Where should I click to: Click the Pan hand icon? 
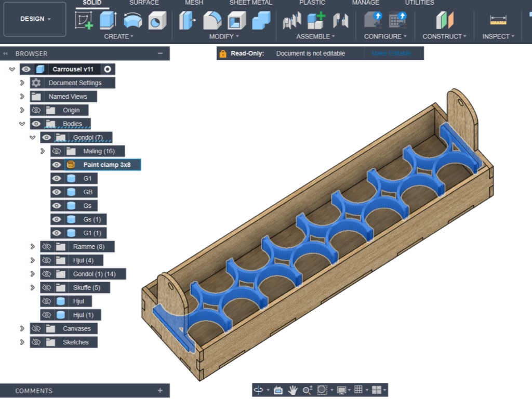(x=293, y=390)
